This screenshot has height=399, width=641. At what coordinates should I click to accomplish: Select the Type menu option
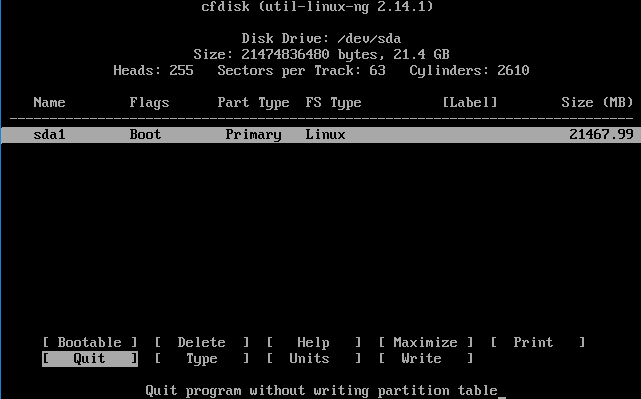tap(202, 359)
